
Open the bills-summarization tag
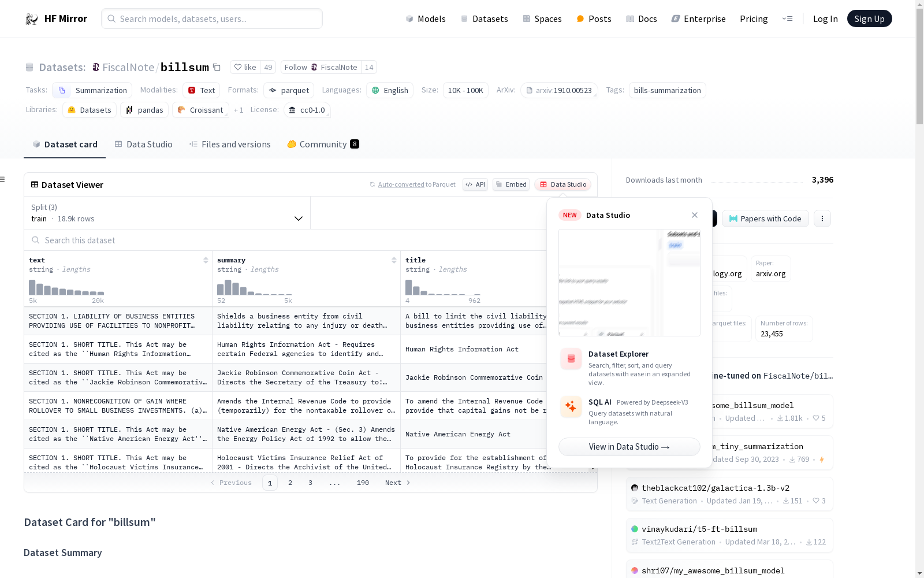pyautogui.click(x=667, y=90)
